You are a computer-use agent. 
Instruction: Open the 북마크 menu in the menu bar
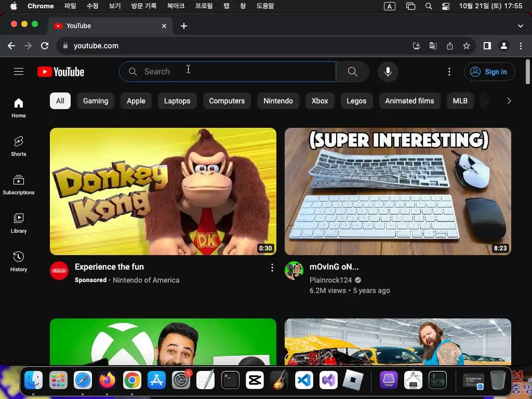[176, 6]
